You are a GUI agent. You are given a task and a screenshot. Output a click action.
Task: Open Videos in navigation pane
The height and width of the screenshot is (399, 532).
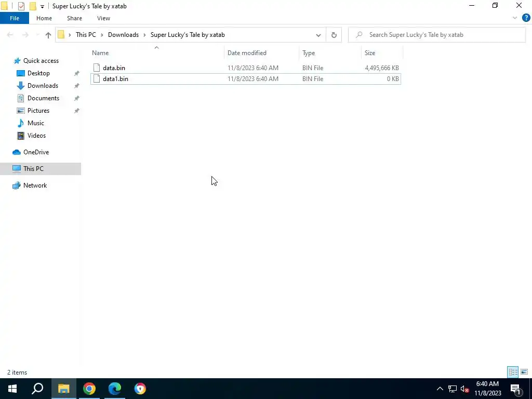tap(36, 136)
